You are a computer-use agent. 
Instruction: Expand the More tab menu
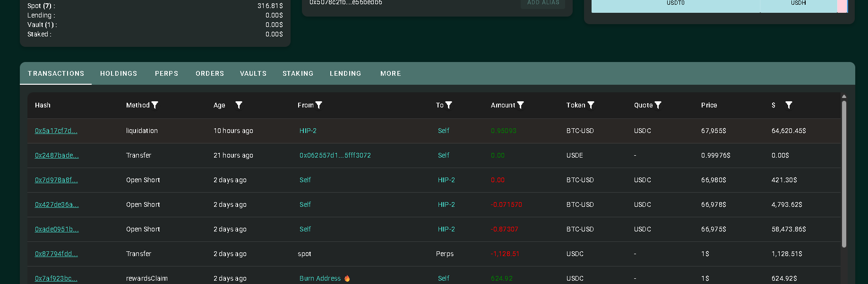click(x=390, y=73)
